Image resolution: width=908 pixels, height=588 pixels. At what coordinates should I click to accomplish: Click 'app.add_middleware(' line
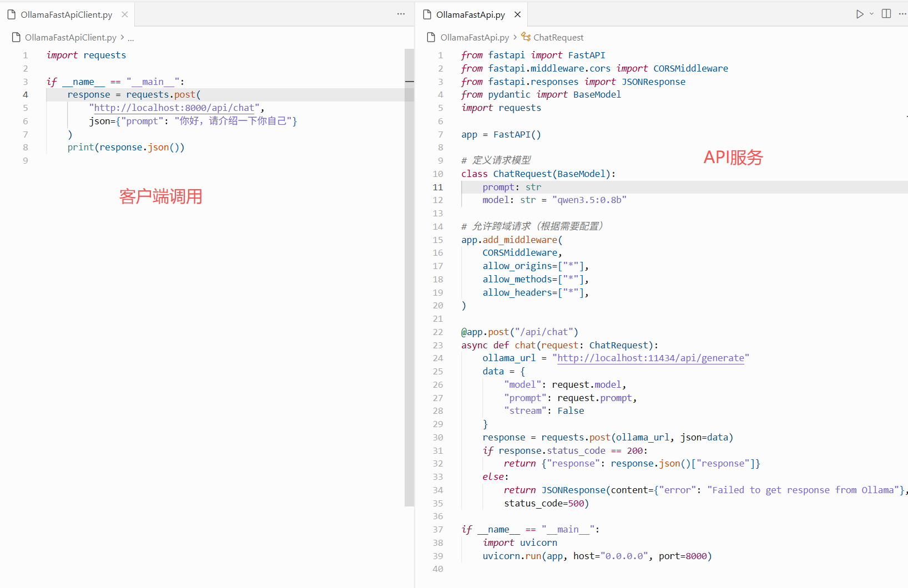click(512, 240)
